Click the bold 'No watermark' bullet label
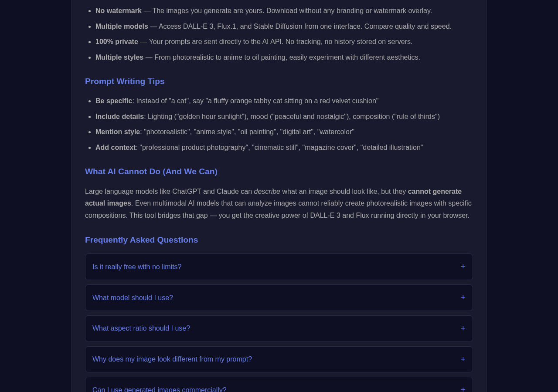This screenshot has width=558, height=392. [x=119, y=11]
